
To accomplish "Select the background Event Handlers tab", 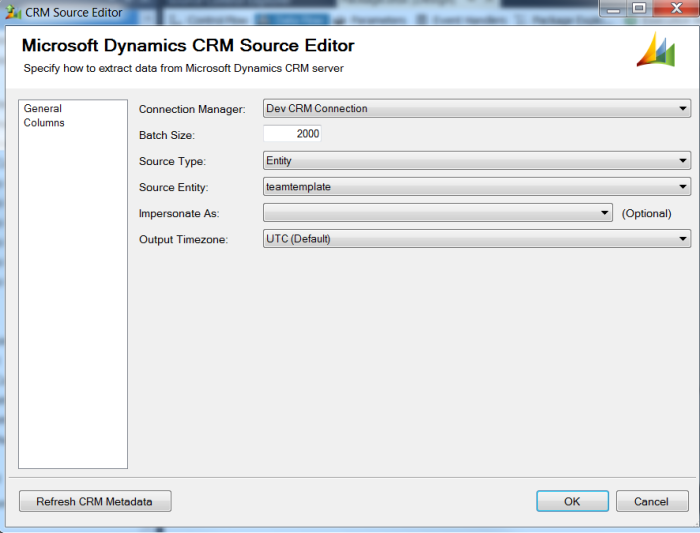I will pos(457,19).
